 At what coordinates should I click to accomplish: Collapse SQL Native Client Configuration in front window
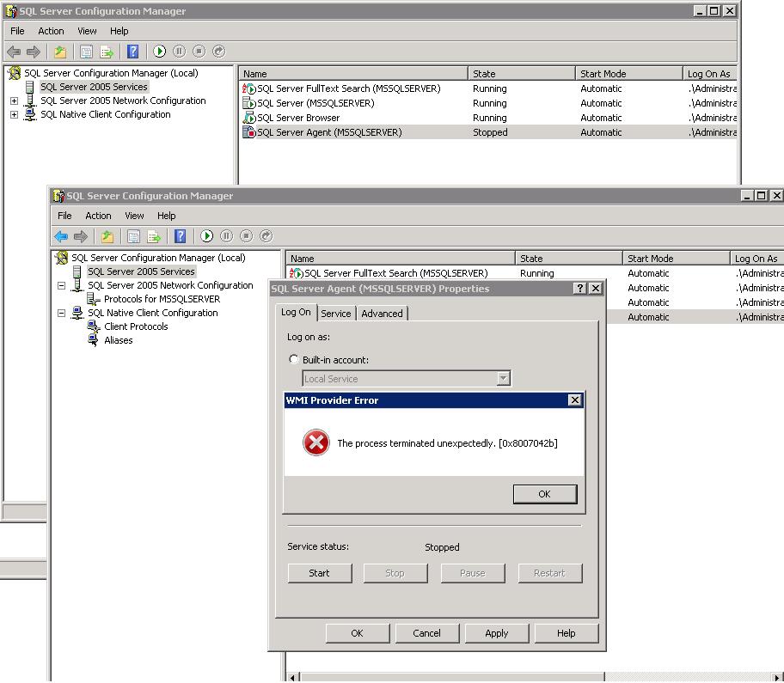tap(62, 314)
